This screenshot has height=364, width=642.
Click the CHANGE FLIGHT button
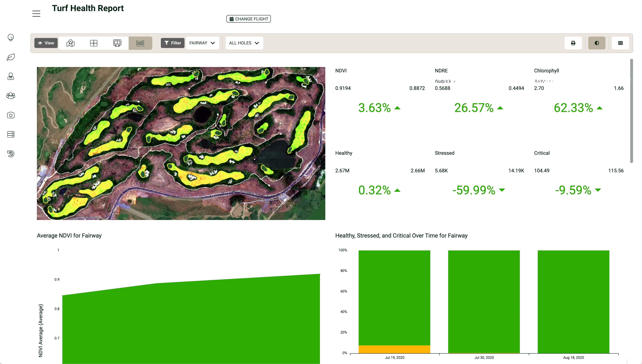click(x=248, y=19)
